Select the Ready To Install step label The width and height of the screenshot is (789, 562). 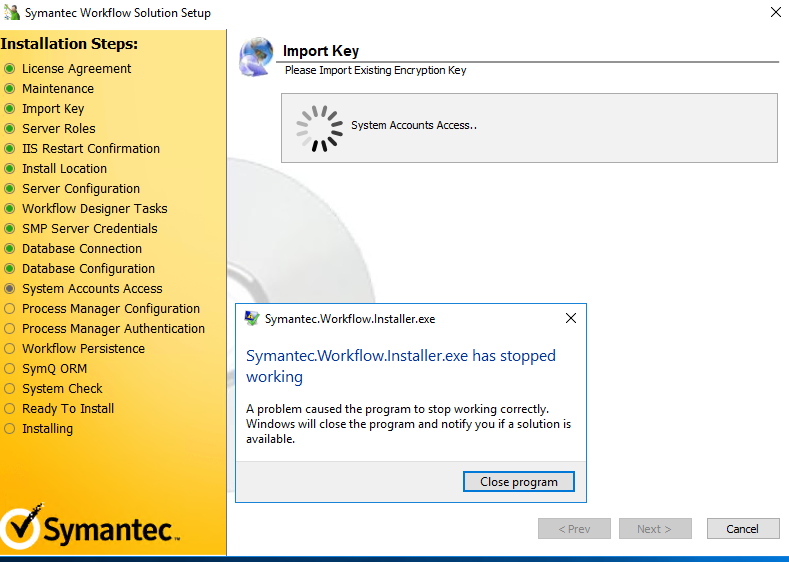click(x=68, y=409)
